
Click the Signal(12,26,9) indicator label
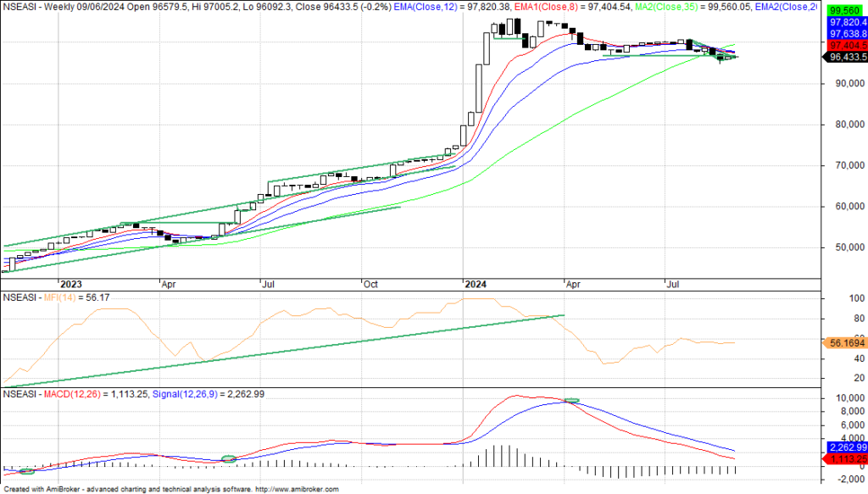[x=185, y=393]
